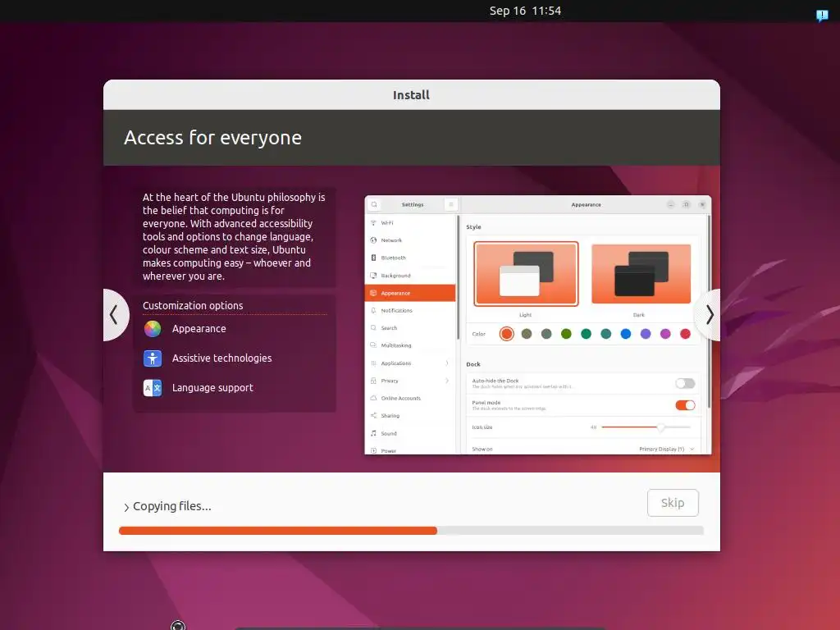Image resolution: width=840 pixels, height=630 pixels.
Task: Select Background in the Settings sidebar
Action: (410, 276)
